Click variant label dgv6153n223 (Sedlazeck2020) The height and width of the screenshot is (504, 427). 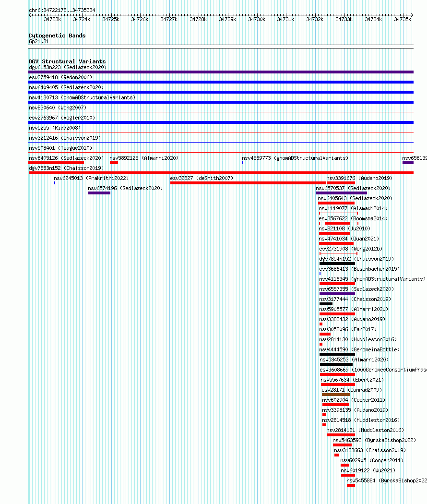click(68, 67)
